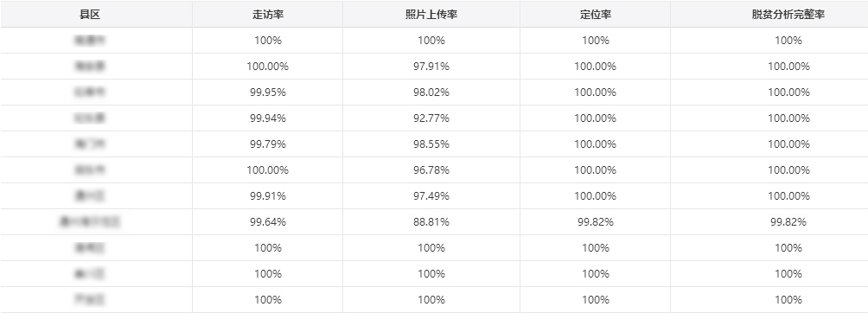Click the 96.78% cell
The image size is (868, 313).
[431, 170]
